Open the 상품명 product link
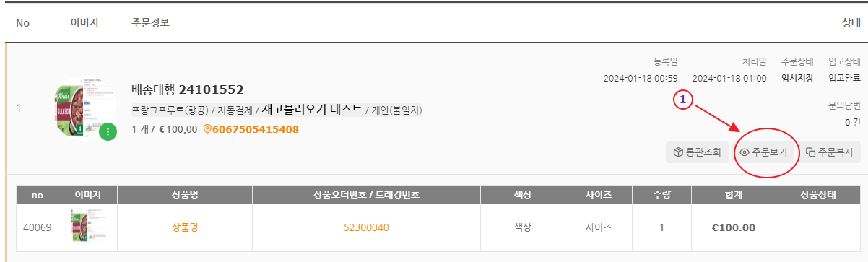 185,227
